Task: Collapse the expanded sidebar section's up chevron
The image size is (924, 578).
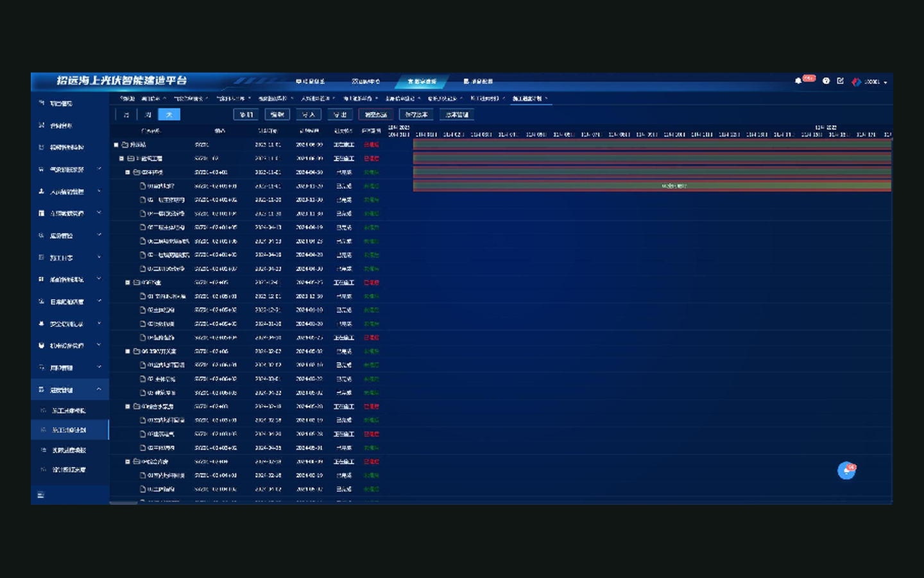Action: (x=99, y=389)
